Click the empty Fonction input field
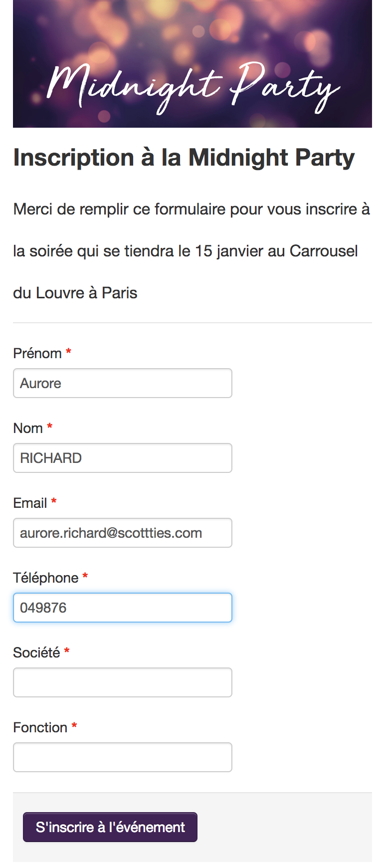Screen dimensions: 383x868 pyautogui.click(x=122, y=757)
